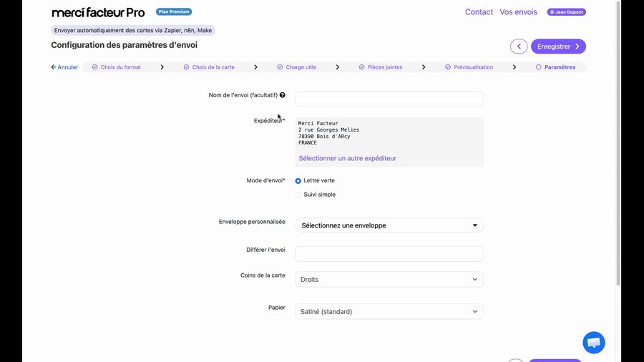Open the Enveloppe personnalisée dropdown

click(389, 225)
